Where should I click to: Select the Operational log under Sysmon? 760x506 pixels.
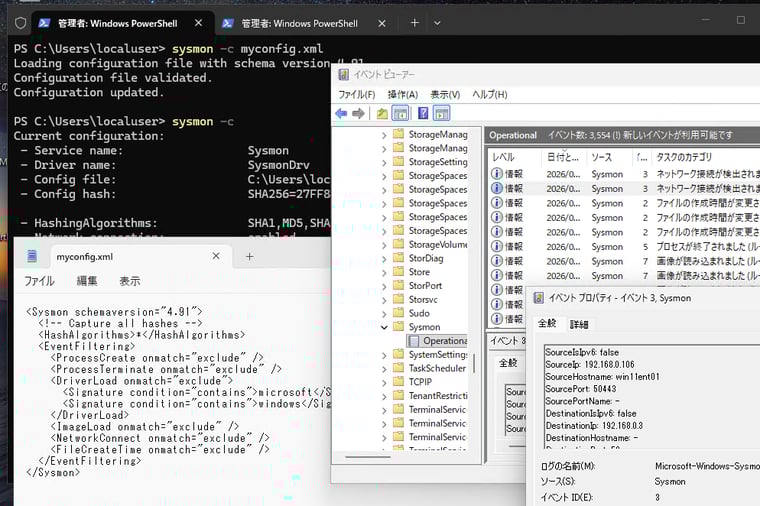(x=444, y=341)
